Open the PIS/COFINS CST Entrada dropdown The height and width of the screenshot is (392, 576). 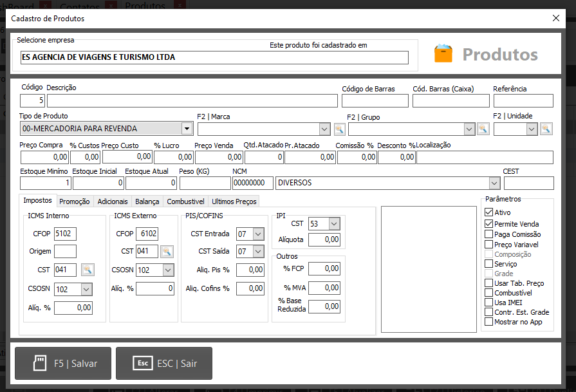tap(258, 234)
